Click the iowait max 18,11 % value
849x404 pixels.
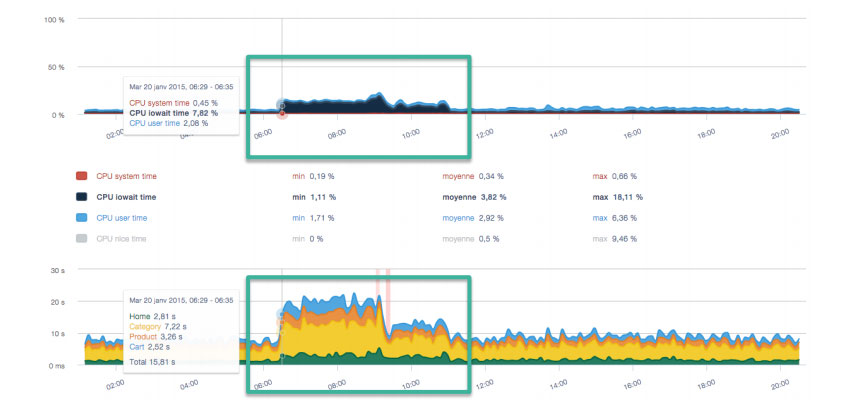point(627,197)
